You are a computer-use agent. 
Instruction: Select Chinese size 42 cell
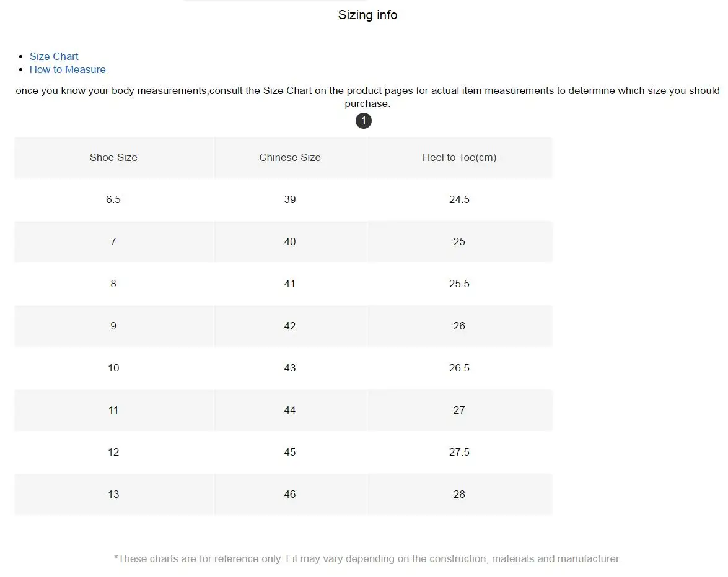point(290,326)
